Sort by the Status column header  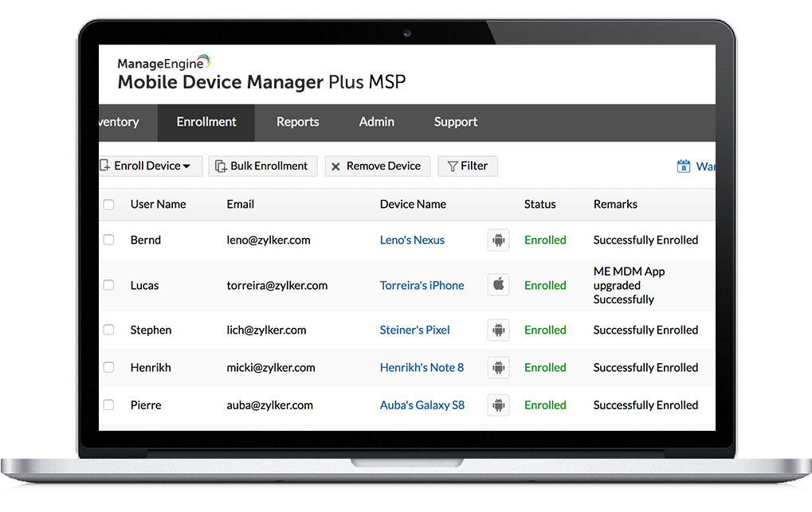539,204
